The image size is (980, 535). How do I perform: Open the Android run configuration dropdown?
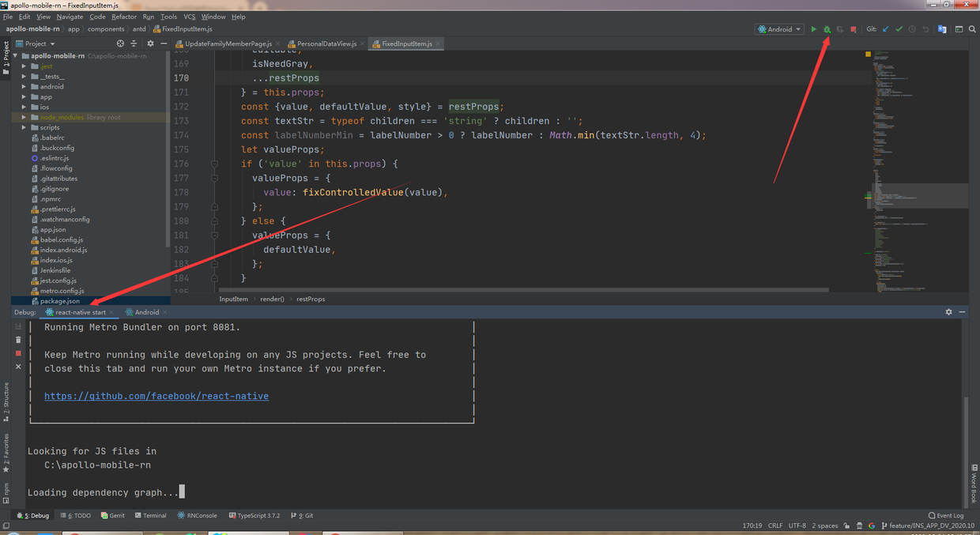point(780,29)
